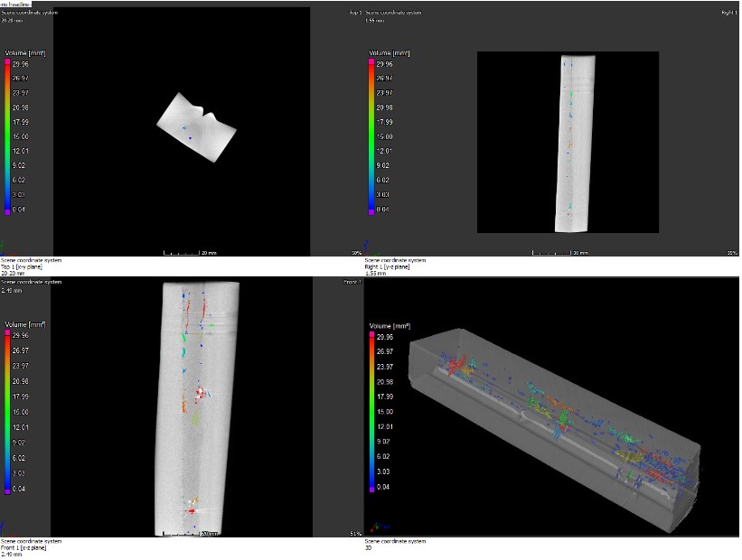Click the "Top 1 [x-y plane]" caption
Image resolution: width=742 pixels, height=560 pixels.
[22, 266]
